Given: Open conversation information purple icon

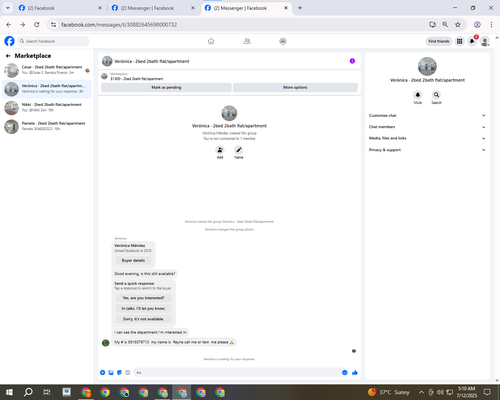Looking at the screenshot, I should click(x=352, y=61).
